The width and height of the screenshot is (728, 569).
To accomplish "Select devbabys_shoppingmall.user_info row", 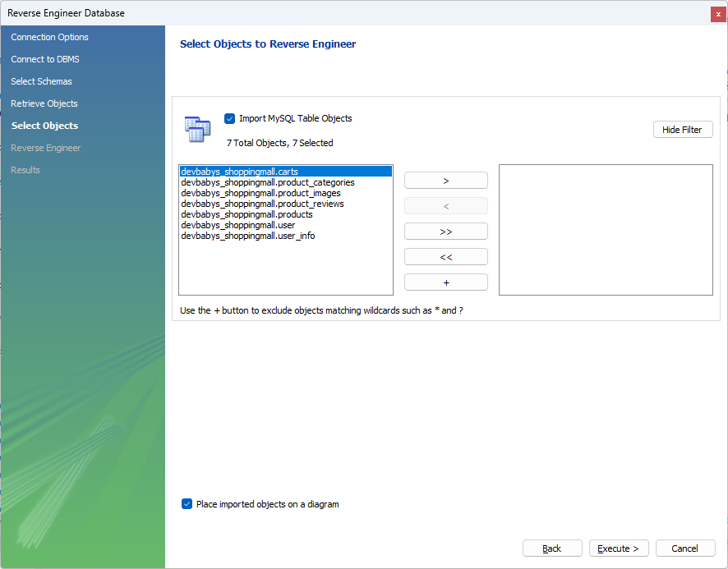I will pos(286,236).
